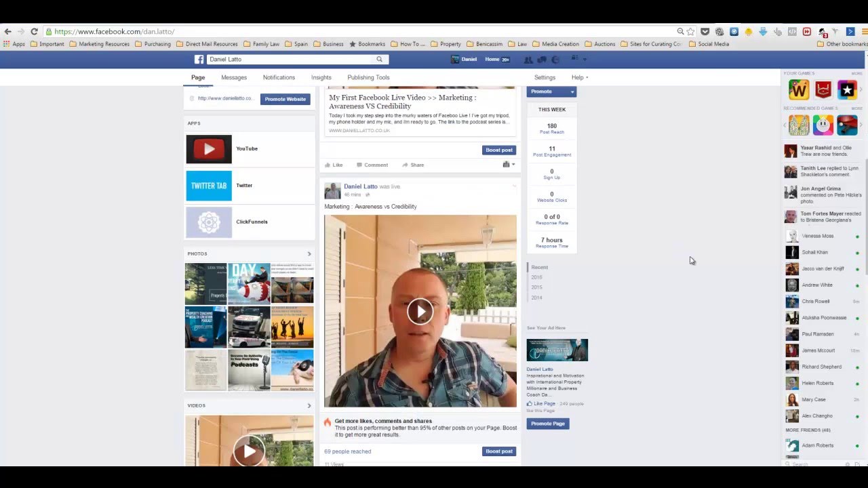868x488 pixels.
Task: Click Like on the first post
Action: (333, 165)
